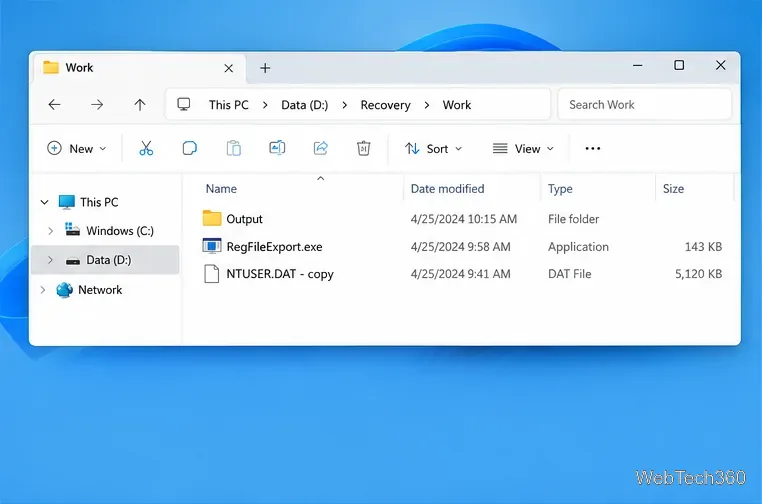Maximize the File Explorer window
Viewport: 762px width, 504px height.
(x=679, y=65)
